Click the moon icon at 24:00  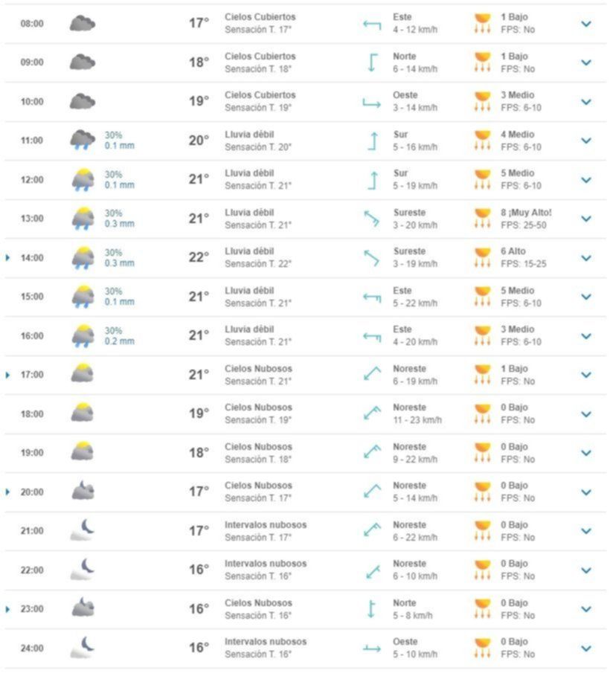(83, 647)
